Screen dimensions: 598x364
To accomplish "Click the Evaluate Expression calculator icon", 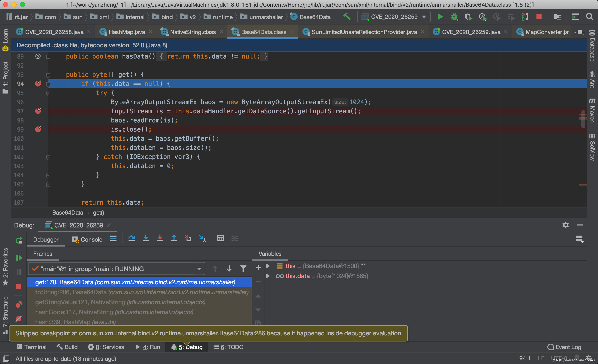I will [x=220, y=239].
